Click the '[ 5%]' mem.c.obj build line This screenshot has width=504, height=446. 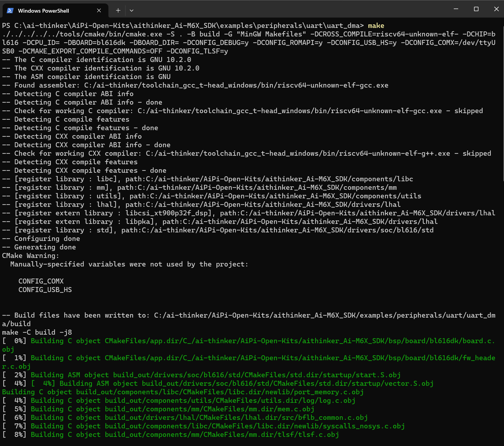point(158,409)
